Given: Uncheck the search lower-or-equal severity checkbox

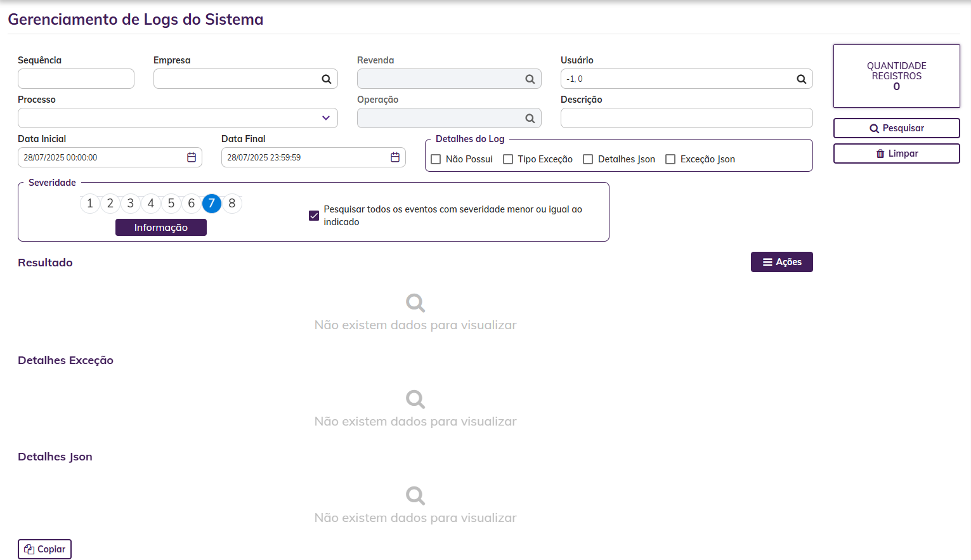Looking at the screenshot, I should 314,216.
